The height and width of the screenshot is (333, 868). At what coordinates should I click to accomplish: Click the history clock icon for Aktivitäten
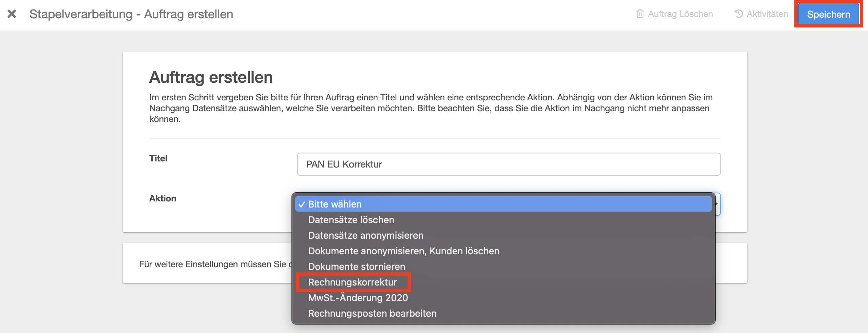click(x=739, y=14)
